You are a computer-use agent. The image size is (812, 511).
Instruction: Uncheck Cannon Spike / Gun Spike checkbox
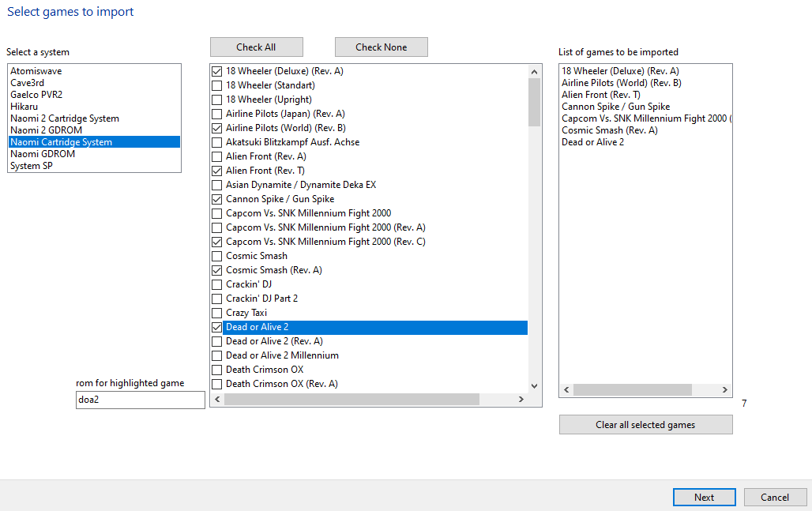pyautogui.click(x=217, y=199)
